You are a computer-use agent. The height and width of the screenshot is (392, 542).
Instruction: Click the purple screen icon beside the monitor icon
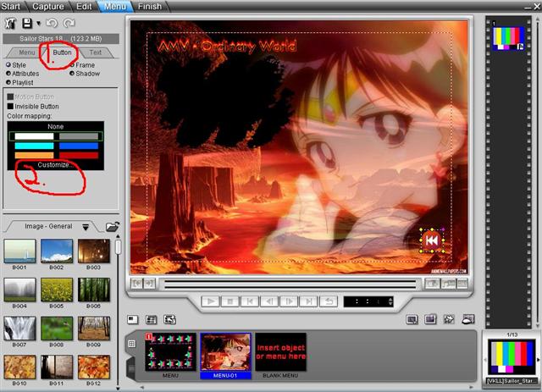coord(431,319)
